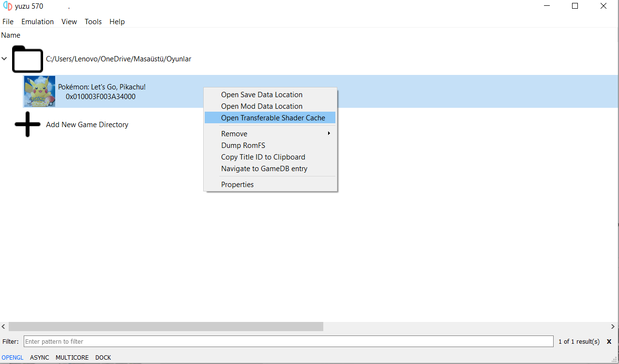Screen dimensions: 619x364
Task: Click the Name column header
Action: point(11,35)
